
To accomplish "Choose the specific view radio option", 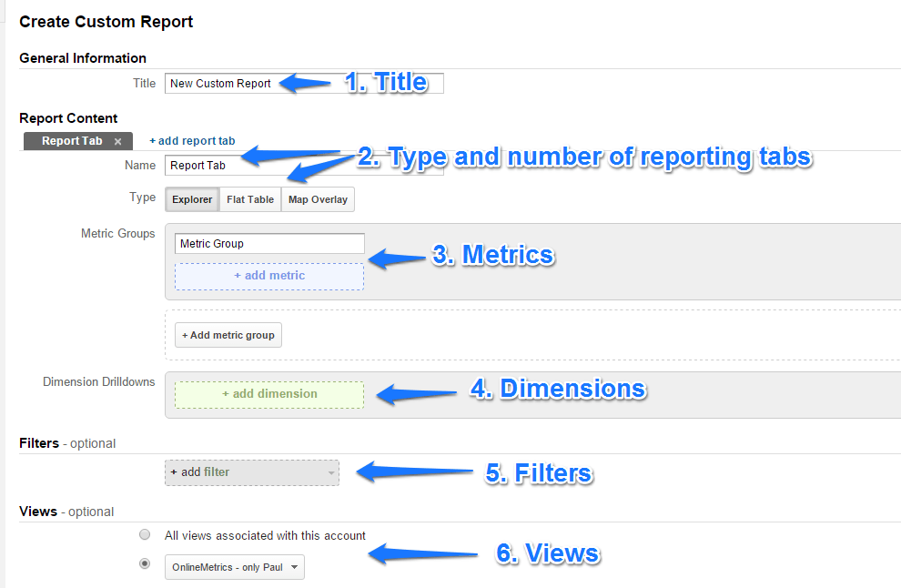I will click(144, 563).
